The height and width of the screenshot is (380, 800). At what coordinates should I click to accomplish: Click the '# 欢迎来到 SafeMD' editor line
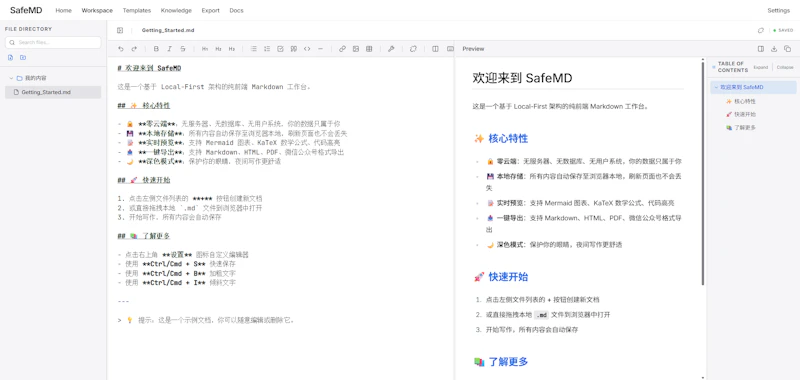pos(149,68)
